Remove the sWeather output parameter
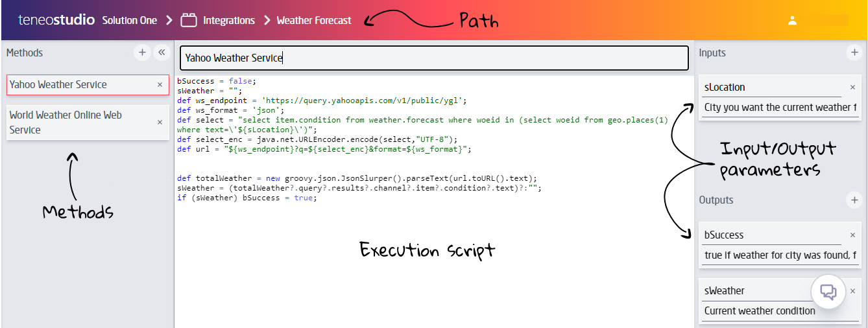The image size is (868, 328). click(x=852, y=291)
